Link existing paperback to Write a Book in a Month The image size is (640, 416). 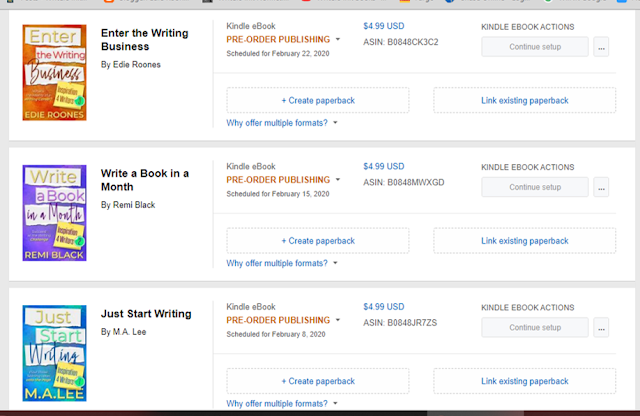point(524,240)
